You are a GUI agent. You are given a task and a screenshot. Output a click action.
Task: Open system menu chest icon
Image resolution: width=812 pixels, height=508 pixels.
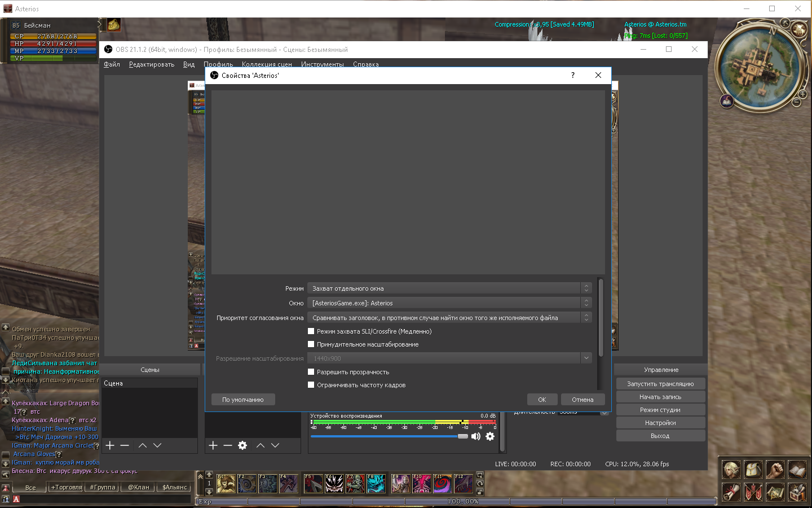pos(797,492)
